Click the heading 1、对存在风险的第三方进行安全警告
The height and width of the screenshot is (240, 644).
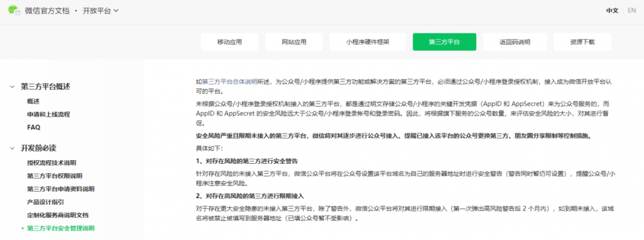tap(247, 160)
